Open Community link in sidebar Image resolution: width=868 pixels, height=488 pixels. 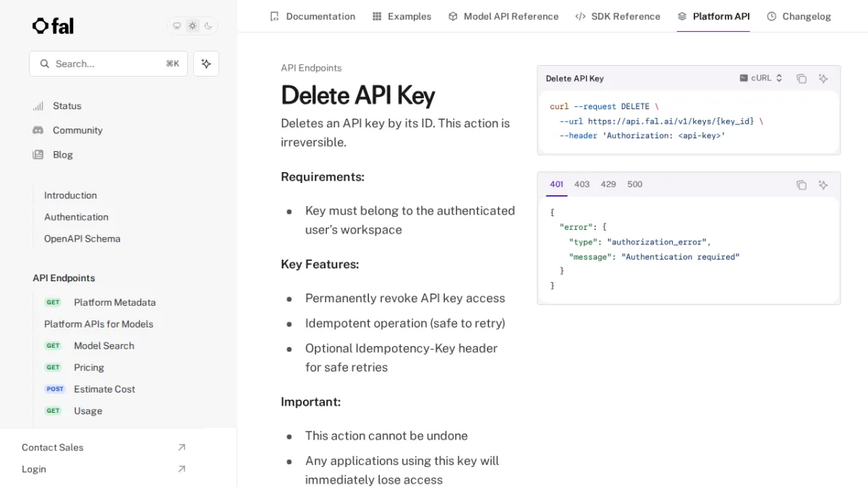click(77, 130)
